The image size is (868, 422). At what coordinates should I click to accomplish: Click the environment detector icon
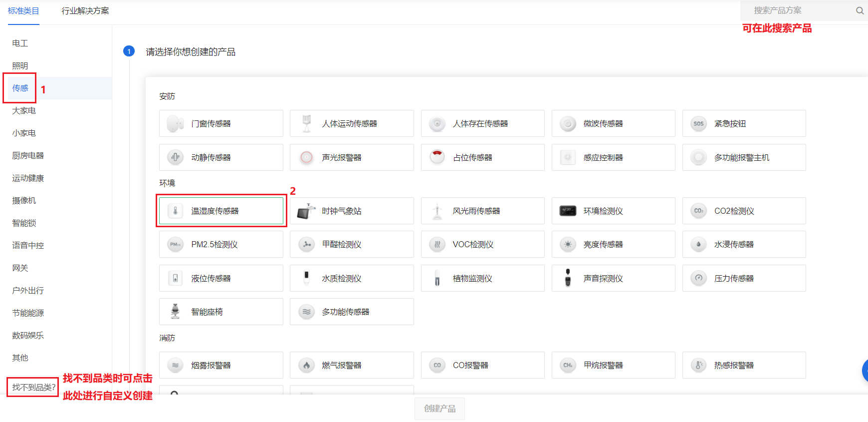(x=568, y=211)
